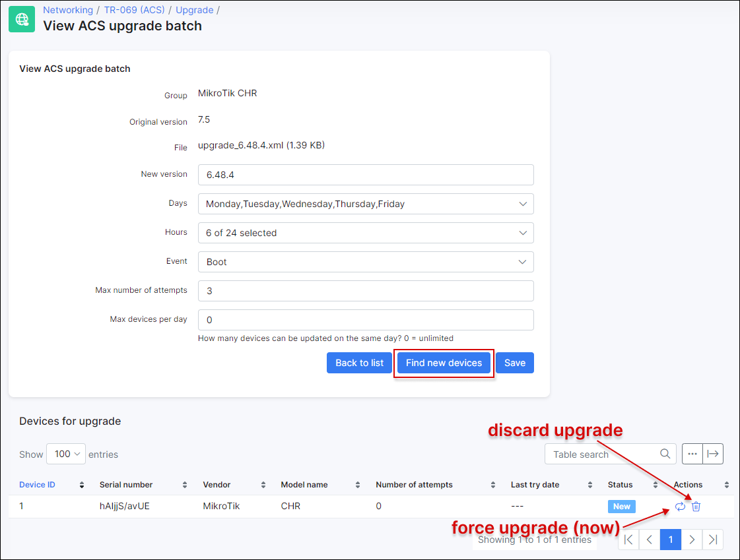This screenshot has height=560, width=740.
Task: Click the force upgrade refresh icon
Action: point(680,507)
